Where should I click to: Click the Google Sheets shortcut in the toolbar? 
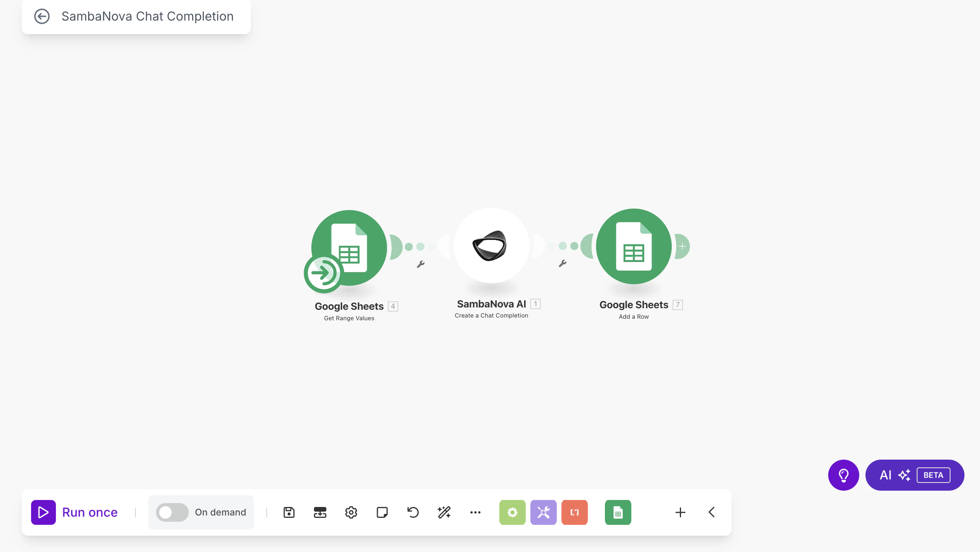[618, 512]
